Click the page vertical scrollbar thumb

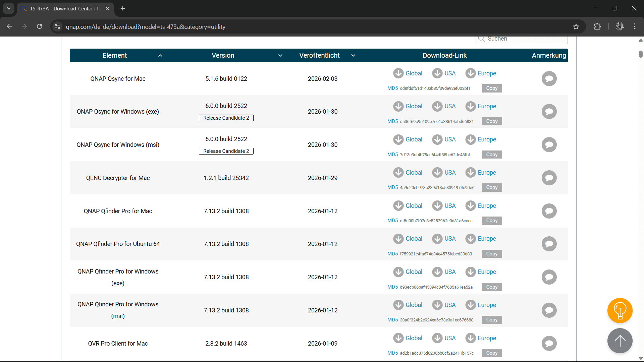point(641,54)
